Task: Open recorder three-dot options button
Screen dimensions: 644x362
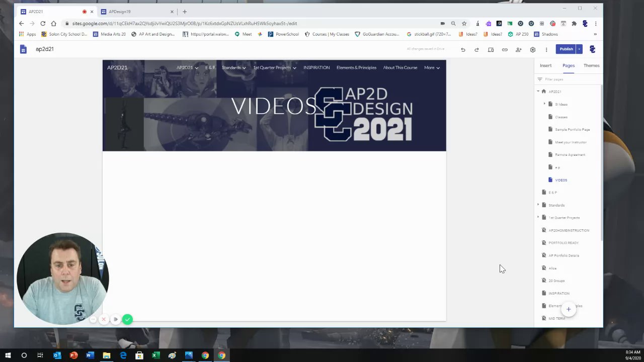Action: (x=93, y=319)
